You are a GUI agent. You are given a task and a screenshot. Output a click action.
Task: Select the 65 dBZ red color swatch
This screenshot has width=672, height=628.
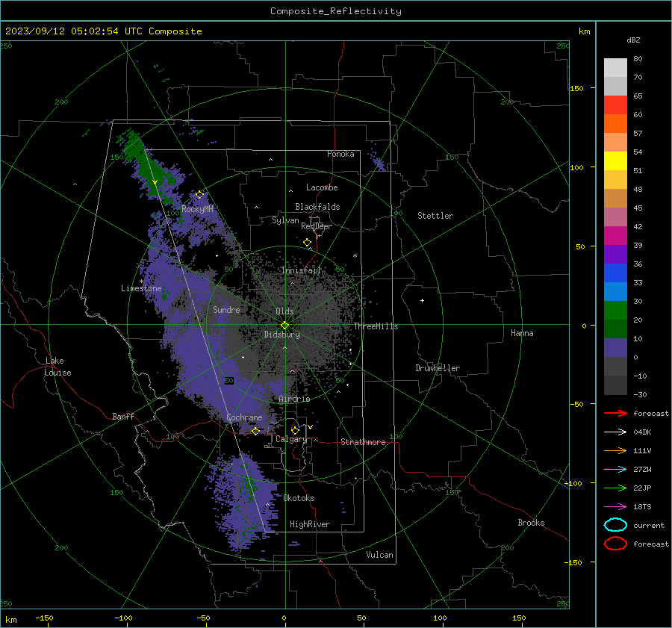(615, 105)
